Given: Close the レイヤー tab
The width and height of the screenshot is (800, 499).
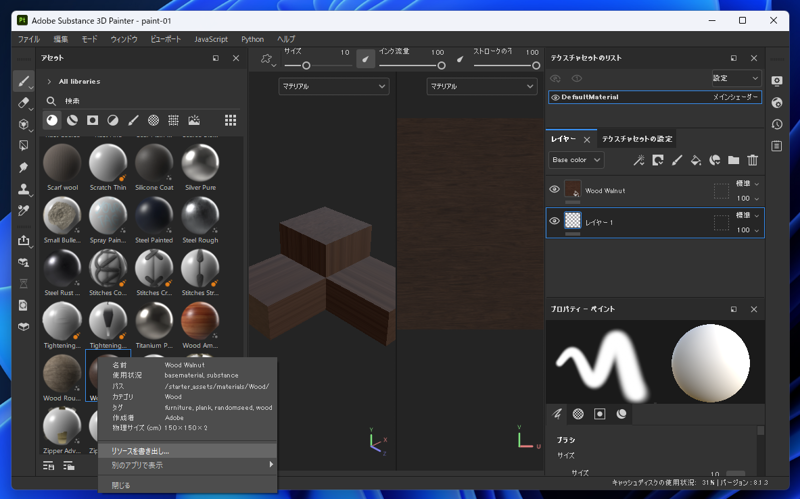Looking at the screenshot, I should coord(587,139).
